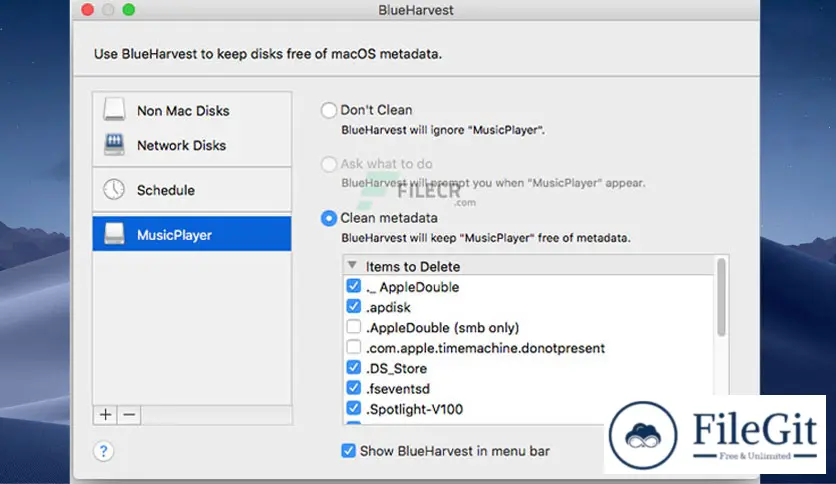Click the ._ AppleDouble item text
This screenshot has width=836, height=484.
413,287
